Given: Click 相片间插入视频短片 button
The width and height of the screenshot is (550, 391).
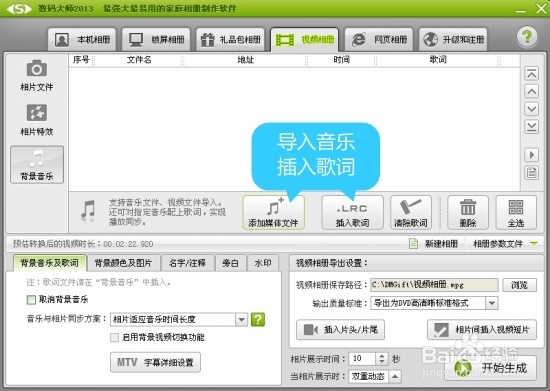Looking at the screenshot, I should click(482, 330).
